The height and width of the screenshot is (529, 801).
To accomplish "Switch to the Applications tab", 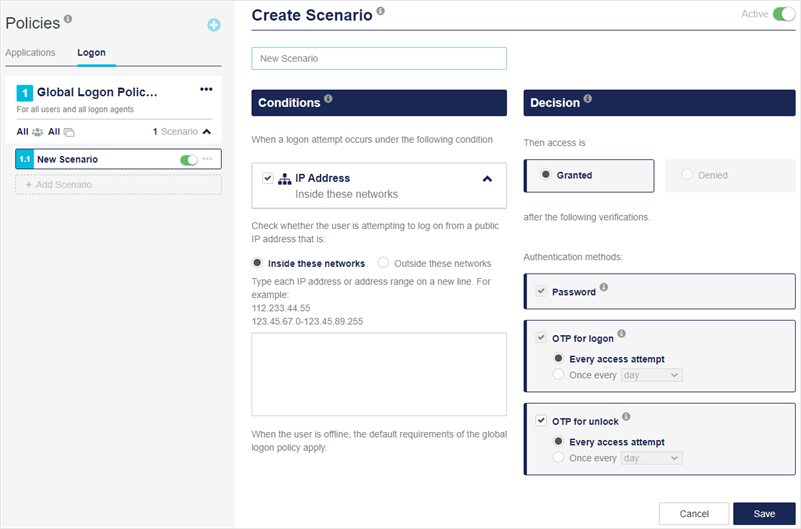I will click(30, 53).
